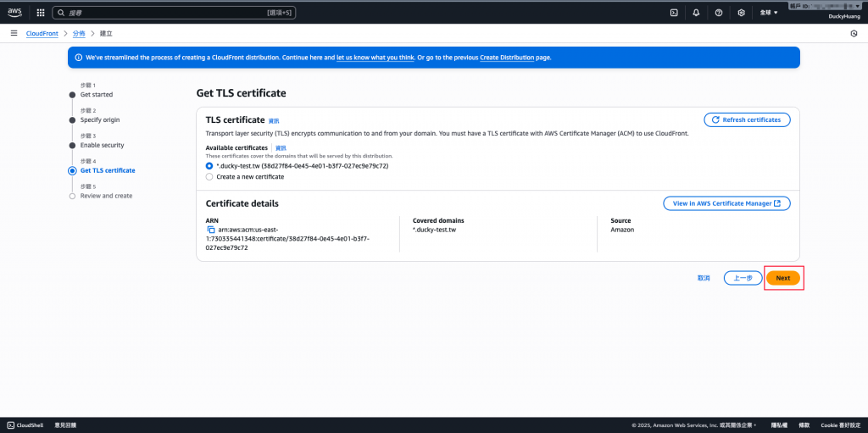Open the Create Distribution link in banner

[507, 57]
